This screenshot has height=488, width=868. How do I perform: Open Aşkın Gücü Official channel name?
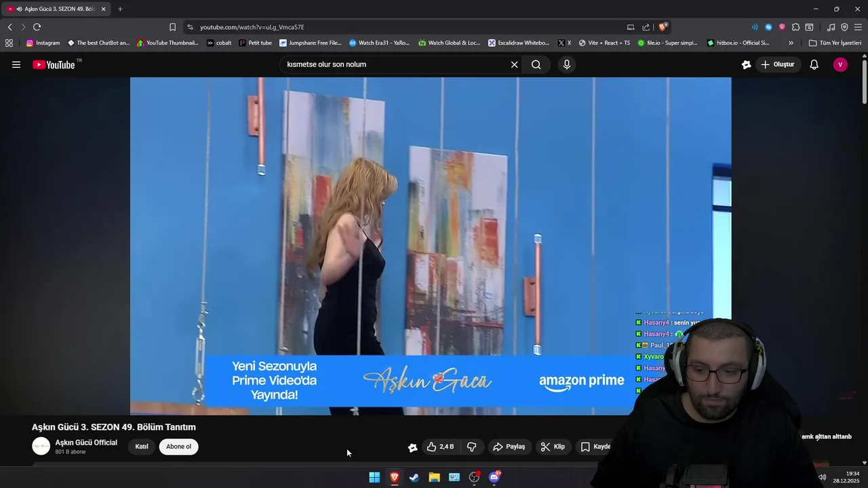(x=86, y=443)
